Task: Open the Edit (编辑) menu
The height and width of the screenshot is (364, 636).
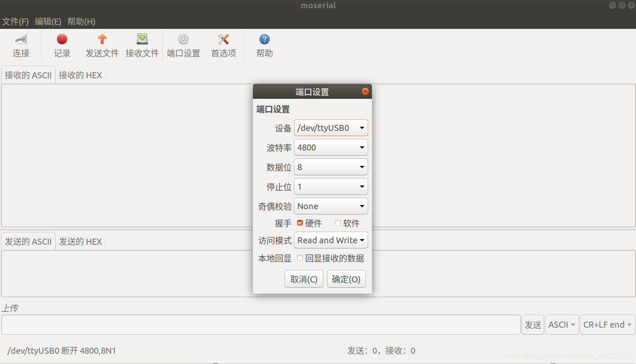Action: [48, 21]
